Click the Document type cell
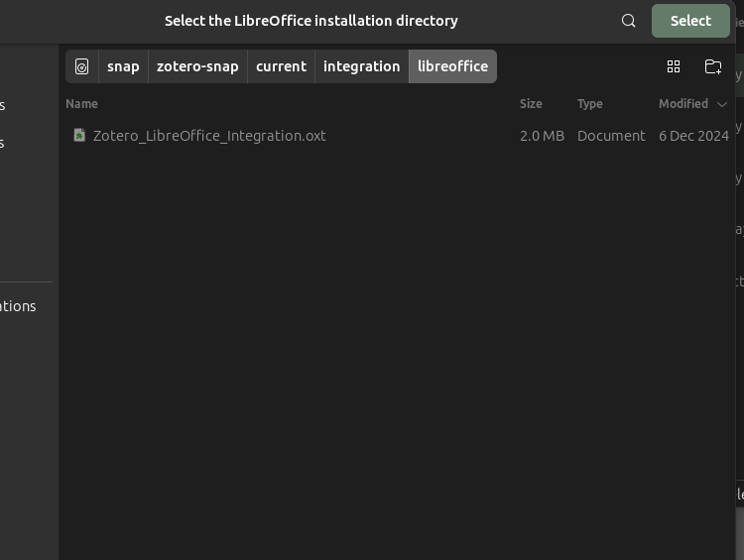Viewport: 744px width, 560px height. point(611,136)
